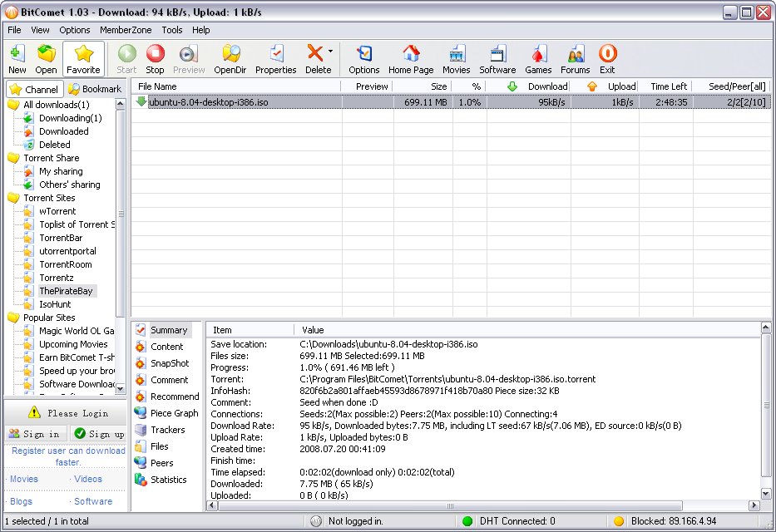
Task: Click the Home Page house icon
Action: (x=411, y=53)
